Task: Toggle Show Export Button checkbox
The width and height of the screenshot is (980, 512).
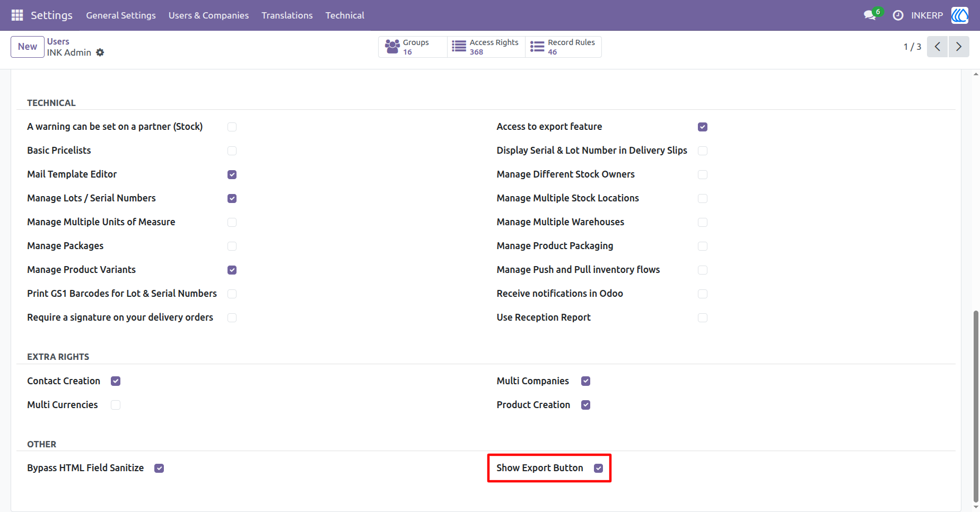Action: click(x=598, y=468)
